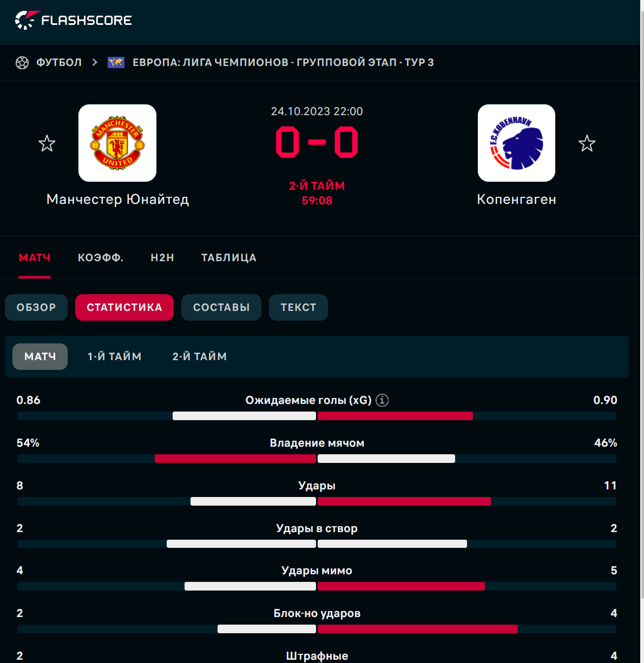Image resolution: width=644 pixels, height=663 pixels.
Task: Go to the ТАБЛИЦА tab
Action: click(229, 258)
